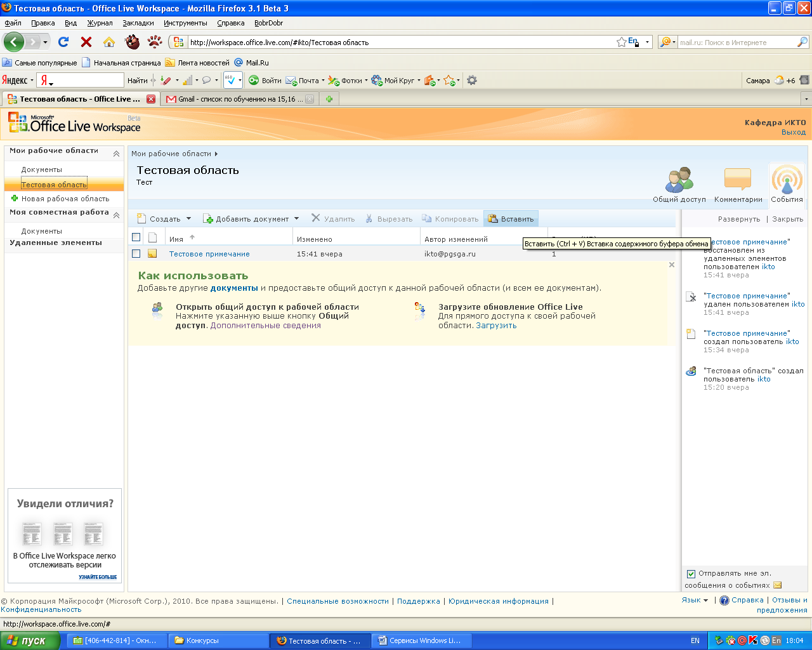Open the Журнал menu
Viewport: 812px width, 650px height.
100,23
